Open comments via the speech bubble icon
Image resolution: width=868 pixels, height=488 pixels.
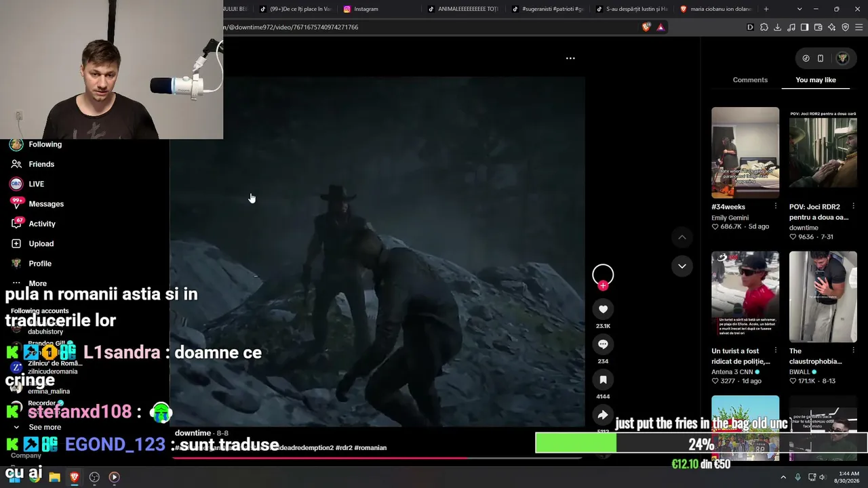coord(603,344)
